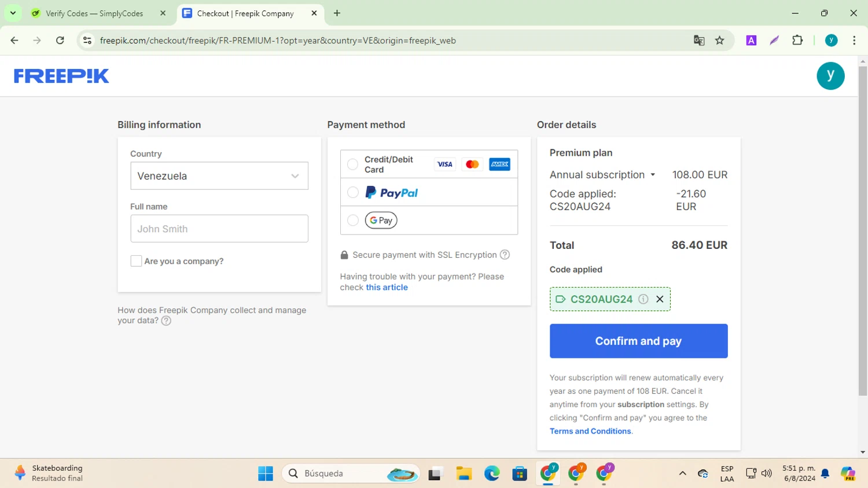Open the this article link
This screenshot has height=488, width=868.
click(387, 287)
